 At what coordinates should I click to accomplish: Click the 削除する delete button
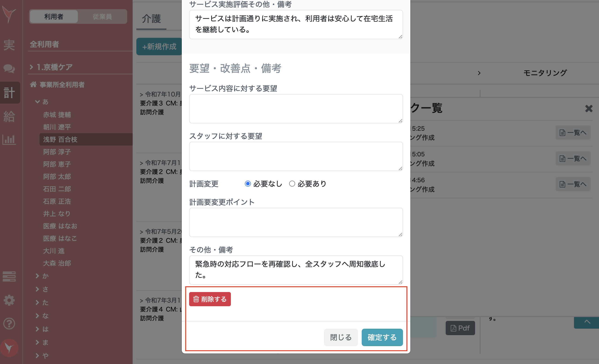tap(210, 299)
